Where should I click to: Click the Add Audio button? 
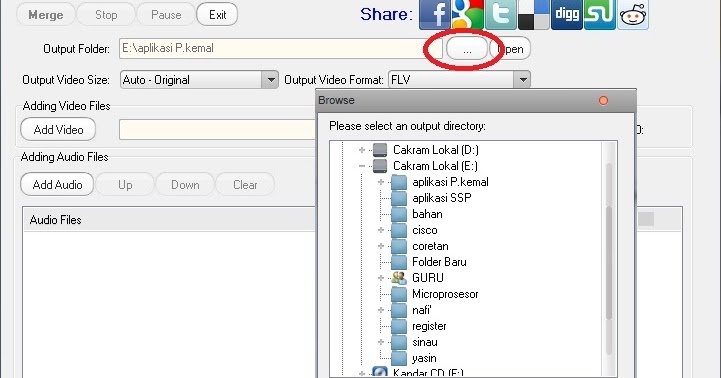(57, 185)
